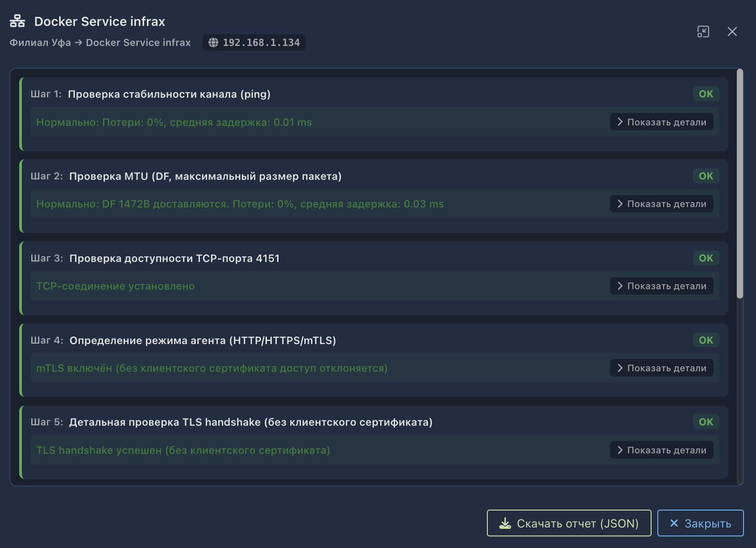Show details for agent mode detection step
The height and width of the screenshot is (548, 756).
pyautogui.click(x=661, y=368)
